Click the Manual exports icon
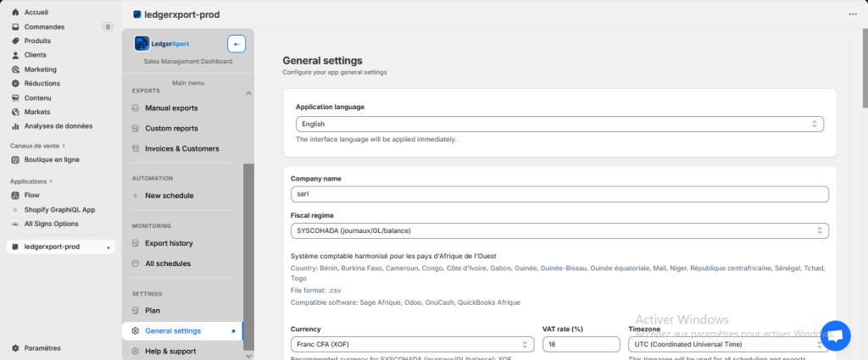This screenshot has height=360, width=868. coord(136,108)
